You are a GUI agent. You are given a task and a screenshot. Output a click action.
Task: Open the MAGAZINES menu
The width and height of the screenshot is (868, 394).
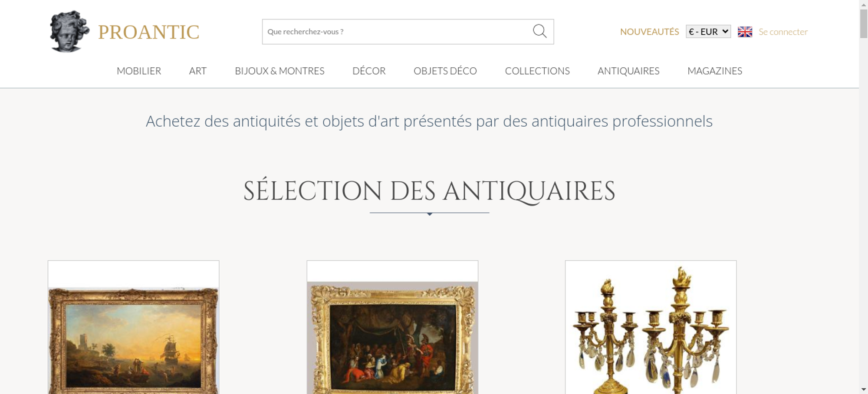(x=715, y=71)
